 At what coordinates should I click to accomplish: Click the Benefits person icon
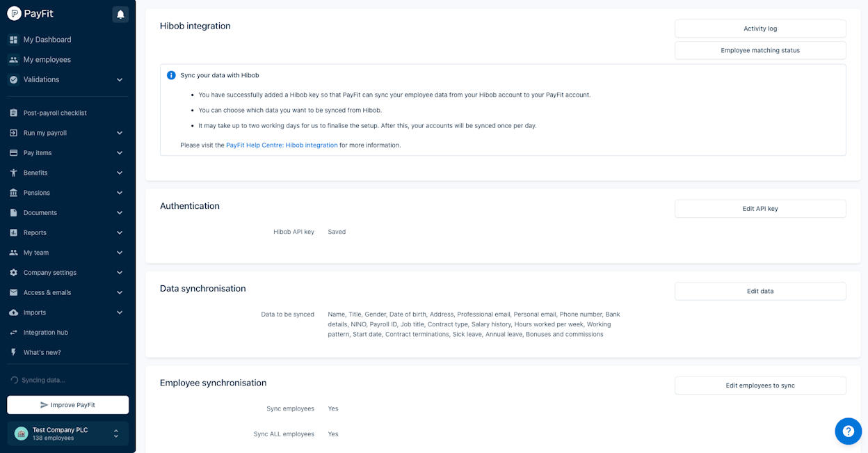(x=13, y=173)
